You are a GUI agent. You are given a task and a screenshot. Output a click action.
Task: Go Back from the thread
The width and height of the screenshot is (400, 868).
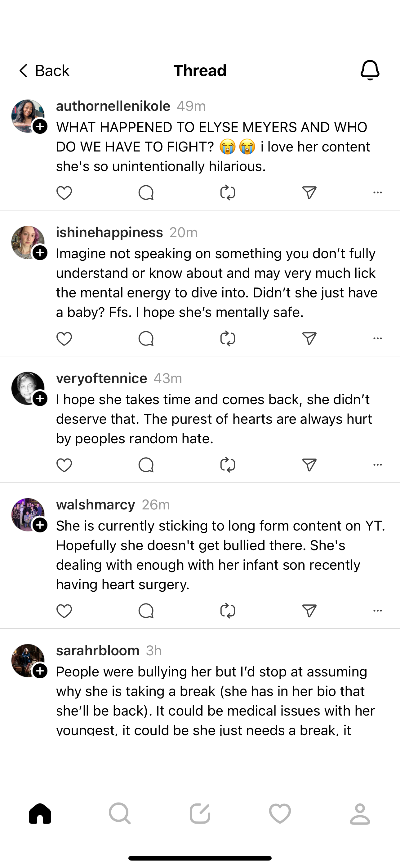(x=44, y=71)
